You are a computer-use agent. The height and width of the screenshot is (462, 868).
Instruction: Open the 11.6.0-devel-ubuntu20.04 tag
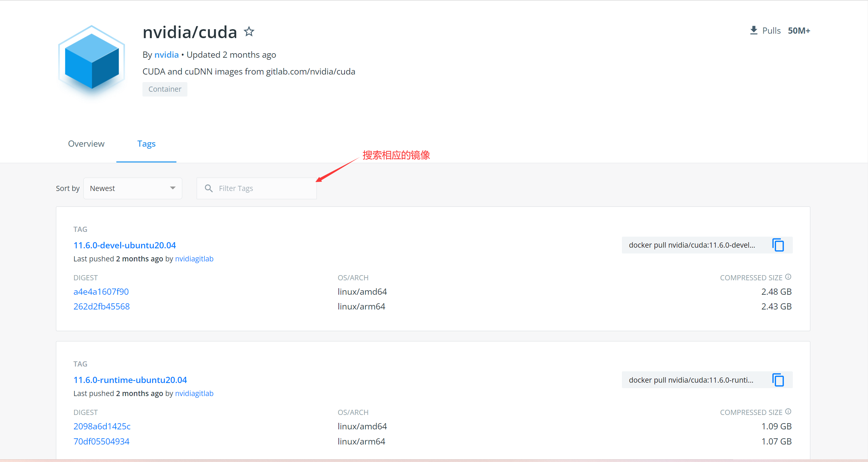pos(124,245)
